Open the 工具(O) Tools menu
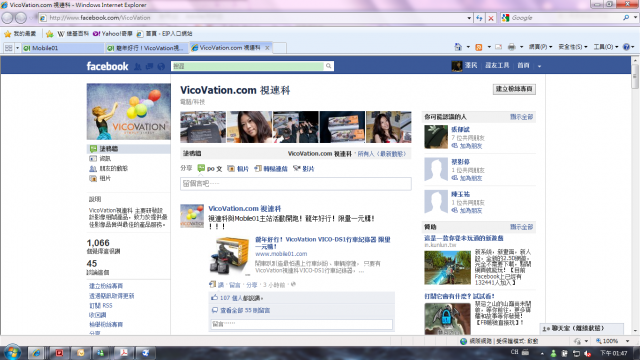 pos(606,47)
